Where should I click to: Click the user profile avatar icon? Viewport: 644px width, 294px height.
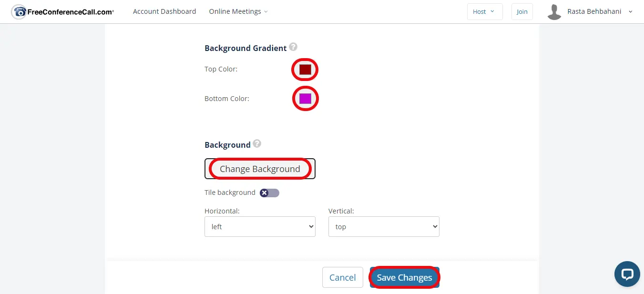(x=554, y=12)
